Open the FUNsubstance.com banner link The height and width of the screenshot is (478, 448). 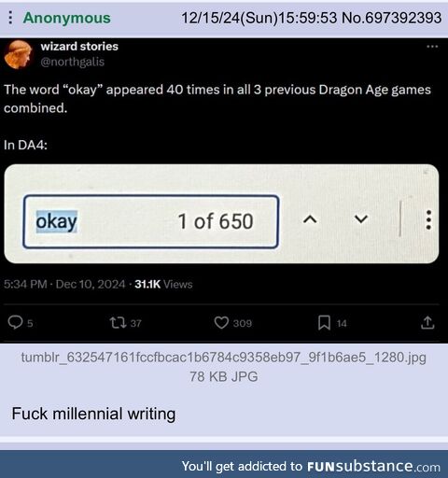click(311, 466)
